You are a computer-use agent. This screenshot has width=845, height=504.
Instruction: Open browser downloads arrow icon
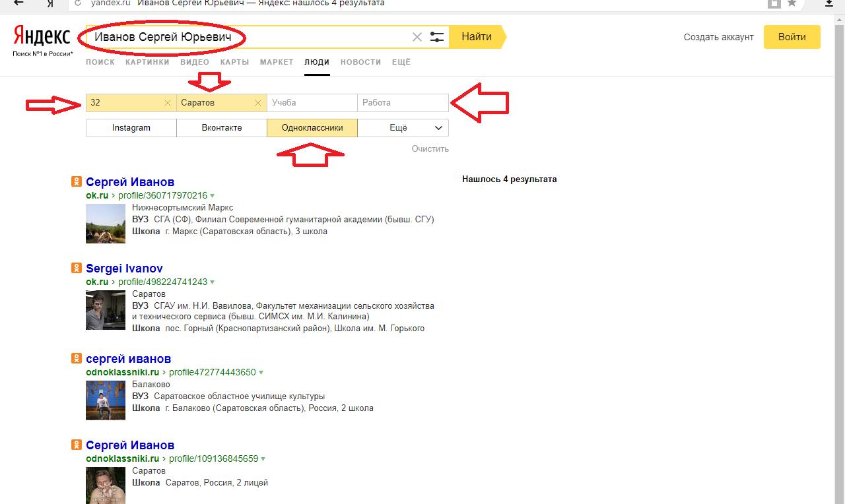[829, 3]
